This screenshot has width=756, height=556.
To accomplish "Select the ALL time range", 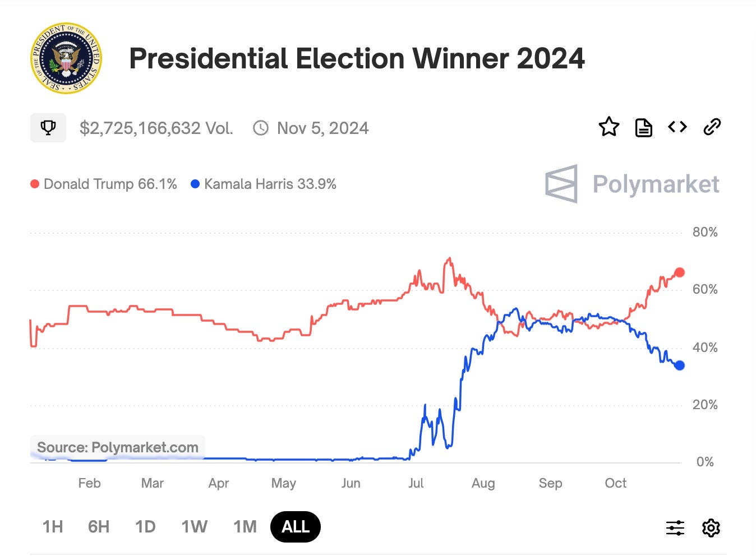I will (x=295, y=526).
